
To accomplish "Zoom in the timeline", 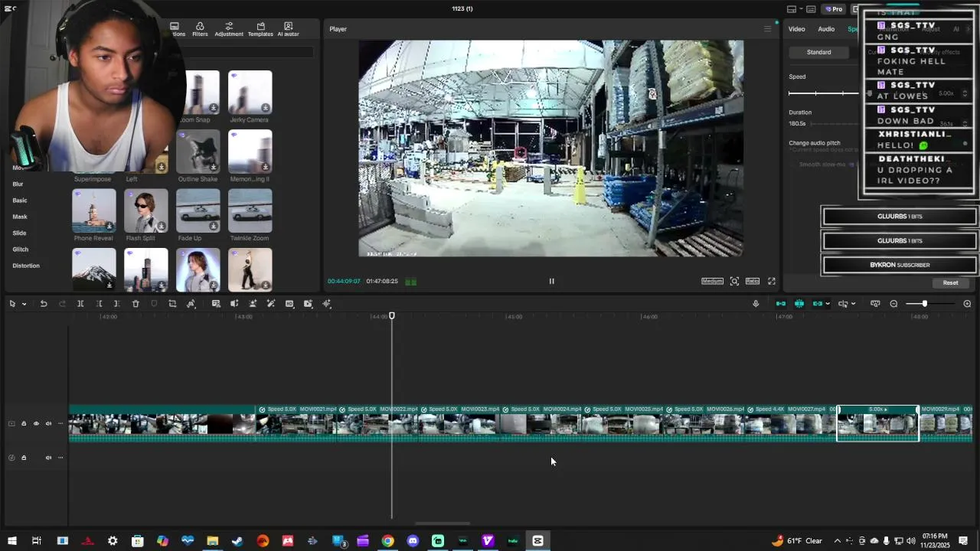I will [967, 304].
